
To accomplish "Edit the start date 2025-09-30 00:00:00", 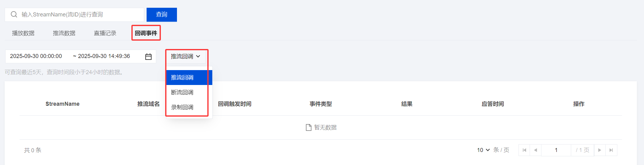I will [36, 56].
